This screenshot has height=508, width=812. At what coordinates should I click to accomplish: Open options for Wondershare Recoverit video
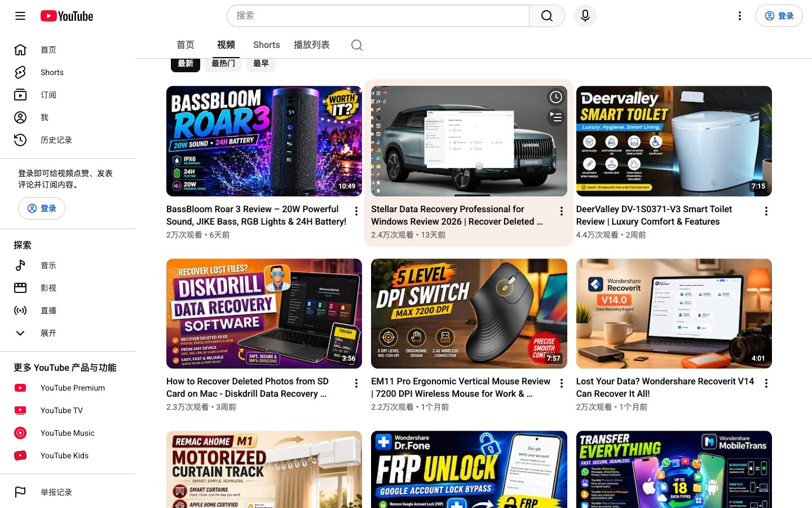[766, 383]
